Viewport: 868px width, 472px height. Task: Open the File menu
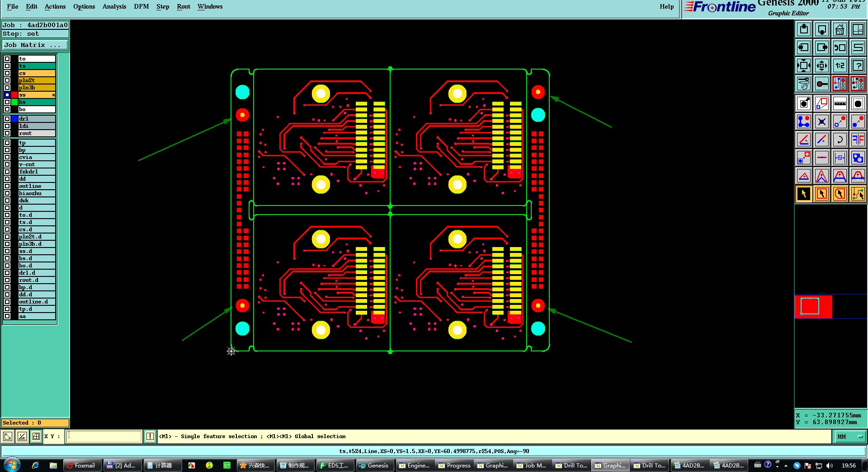13,6
